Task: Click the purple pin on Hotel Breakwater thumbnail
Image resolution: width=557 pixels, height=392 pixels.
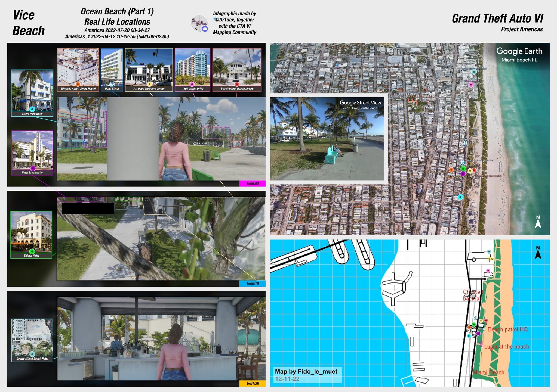Action: pyautogui.click(x=33, y=168)
